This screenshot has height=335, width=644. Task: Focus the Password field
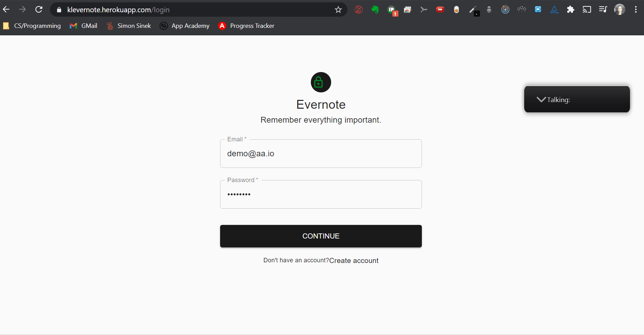point(321,194)
